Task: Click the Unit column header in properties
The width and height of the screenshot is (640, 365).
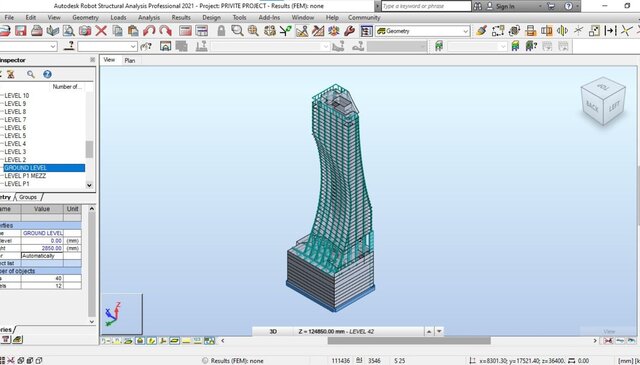Action: click(x=72, y=209)
